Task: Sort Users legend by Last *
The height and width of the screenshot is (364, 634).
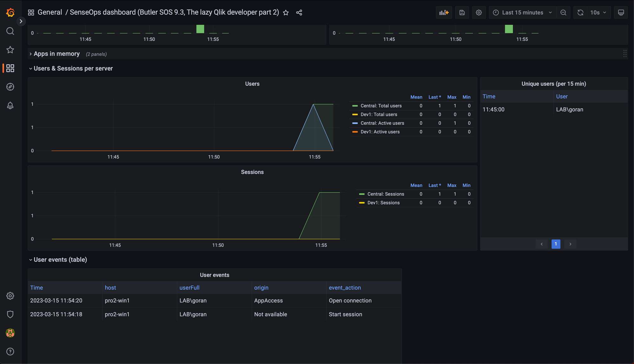Action: pos(435,97)
